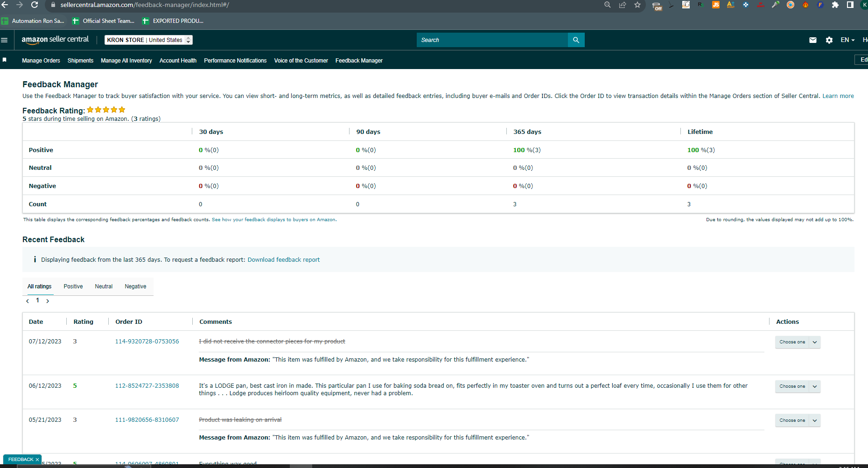Click the orange circle record extension icon
The image size is (868, 468).
pyautogui.click(x=791, y=5)
